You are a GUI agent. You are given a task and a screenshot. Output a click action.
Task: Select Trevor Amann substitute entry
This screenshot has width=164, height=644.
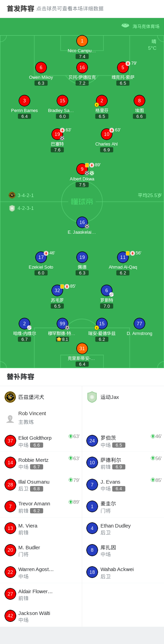coord(41,506)
